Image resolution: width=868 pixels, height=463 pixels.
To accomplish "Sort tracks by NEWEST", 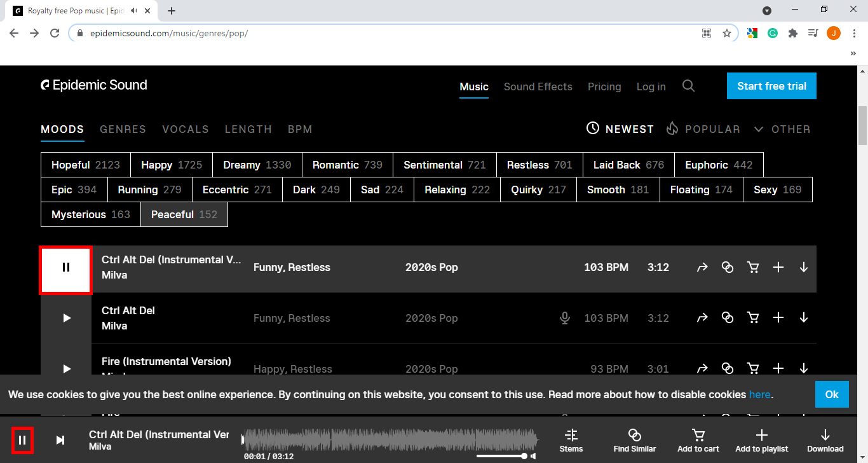I will point(620,129).
